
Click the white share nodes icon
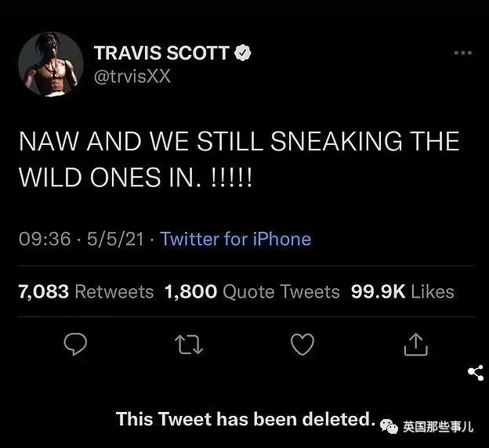[476, 373]
